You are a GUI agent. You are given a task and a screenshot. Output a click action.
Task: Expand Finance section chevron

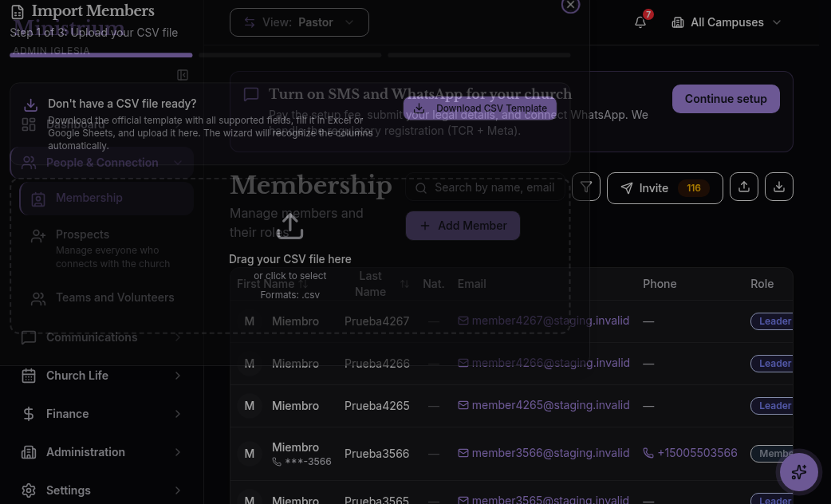click(x=178, y=414)
